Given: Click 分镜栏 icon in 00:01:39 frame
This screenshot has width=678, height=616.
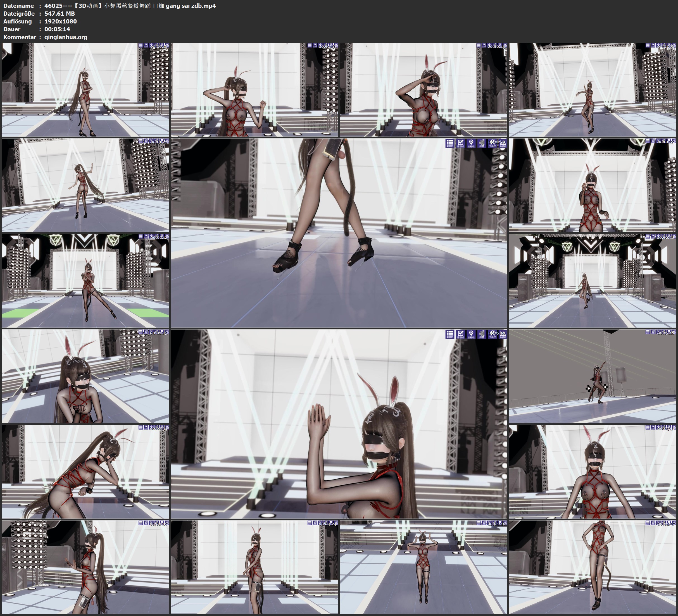Looking at the screenshot, I should pyautogui.click(x=503, y=143).
